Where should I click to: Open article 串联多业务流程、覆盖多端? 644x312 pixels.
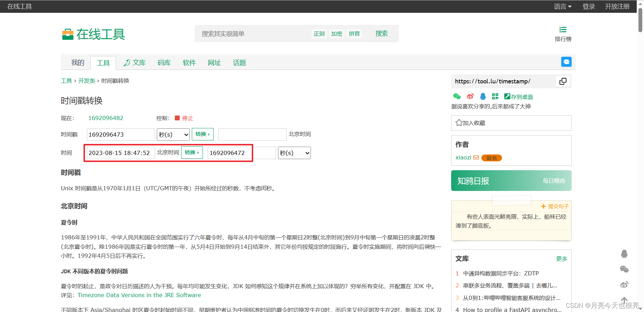point(510,285)
